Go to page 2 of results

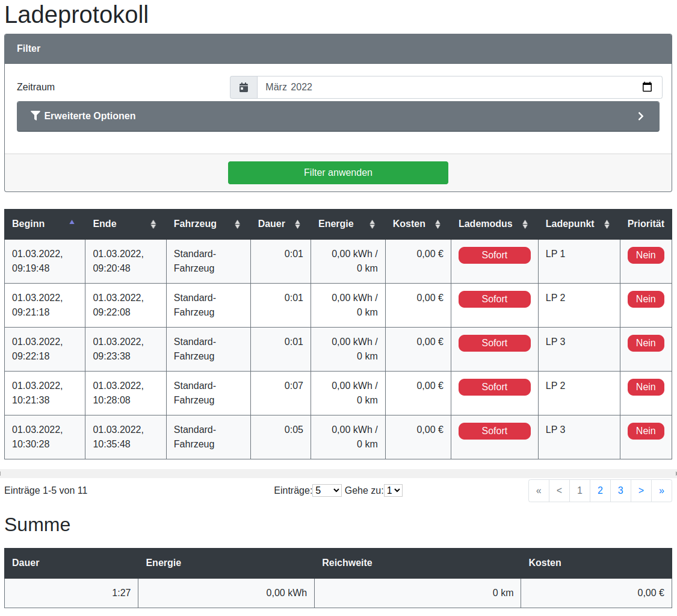pyautogui.click(x=600, y=491)
